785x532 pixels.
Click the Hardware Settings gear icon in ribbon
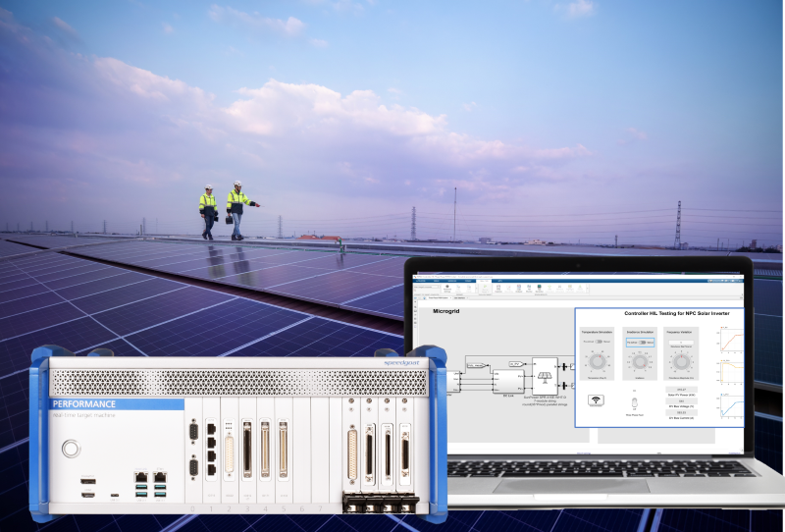[447, 286]
